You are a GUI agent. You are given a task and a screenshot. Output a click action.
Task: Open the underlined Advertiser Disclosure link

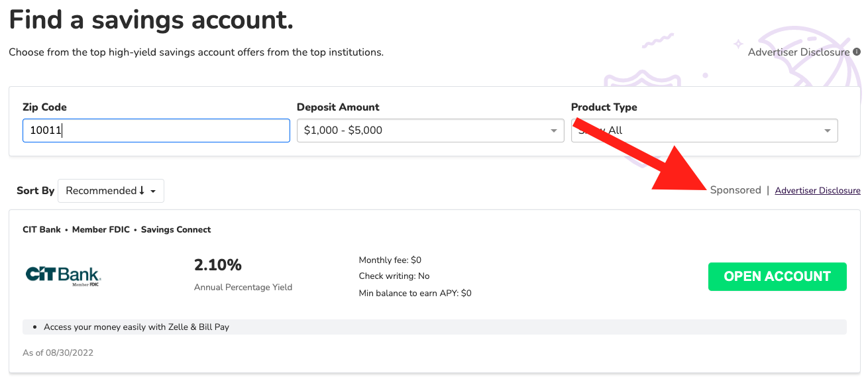pyautogui.click(x=817, y=191)
